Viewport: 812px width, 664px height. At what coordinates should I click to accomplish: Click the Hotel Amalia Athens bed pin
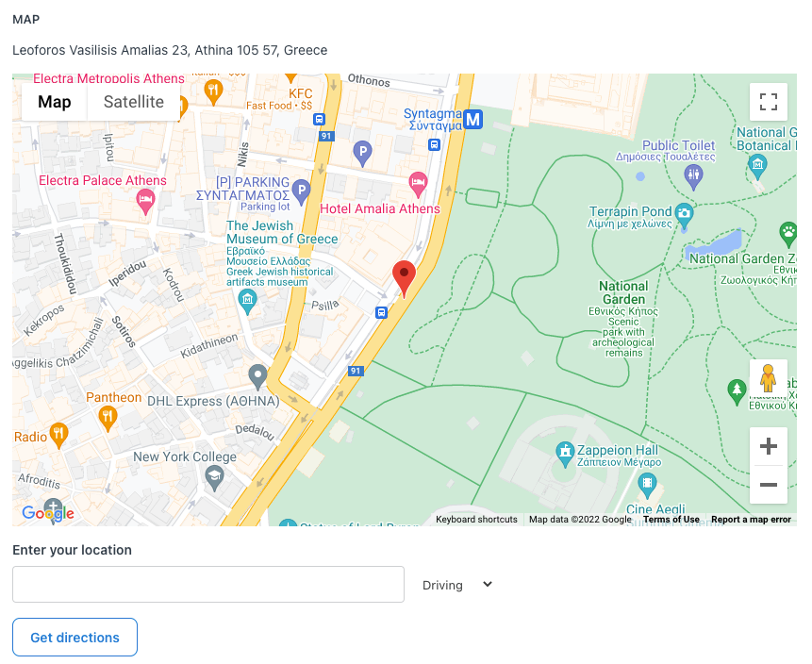tap(418, 184)
